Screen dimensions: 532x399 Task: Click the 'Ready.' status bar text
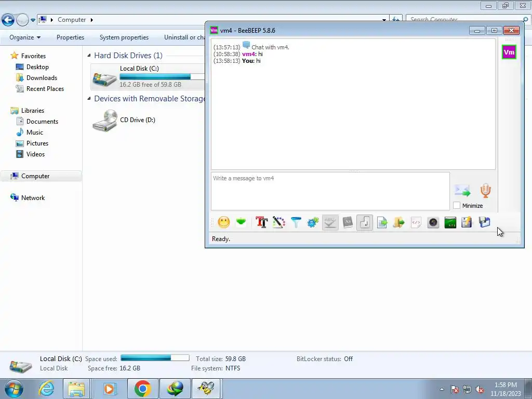click(221, 239)
